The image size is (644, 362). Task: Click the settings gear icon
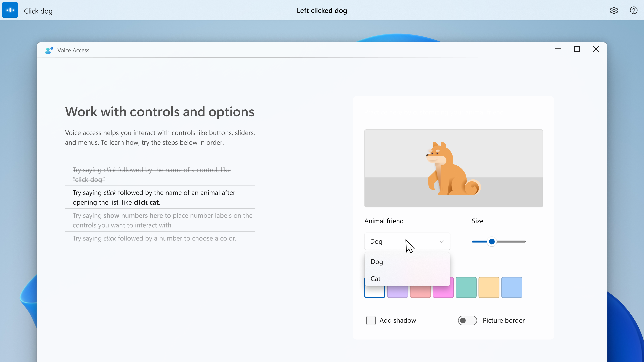click(x=614, y=10)
